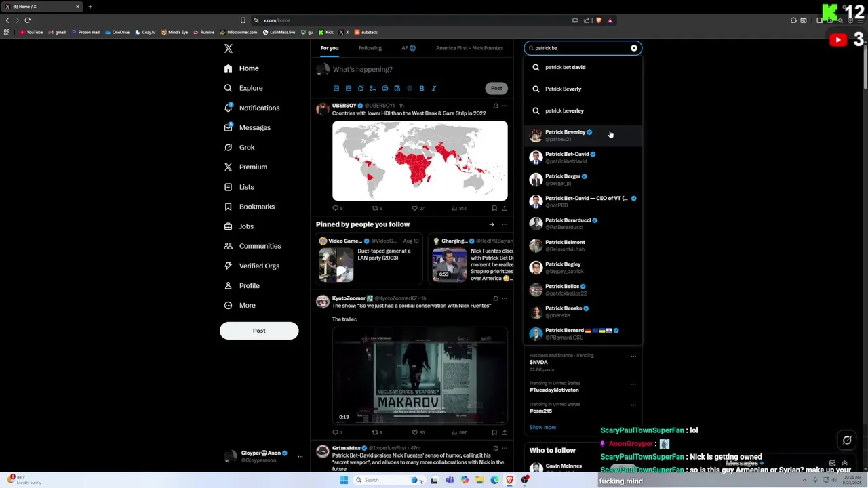The width and height of the screenshot is (868, 488).
Task: Open more options for $NVDA trend
Action: pos(633,356)
